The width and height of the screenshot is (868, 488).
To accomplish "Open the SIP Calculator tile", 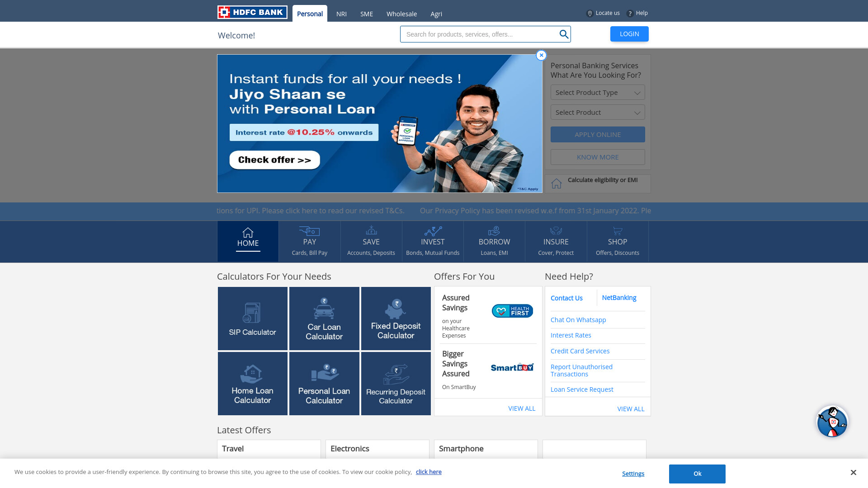I will click(x=253, y=319).
